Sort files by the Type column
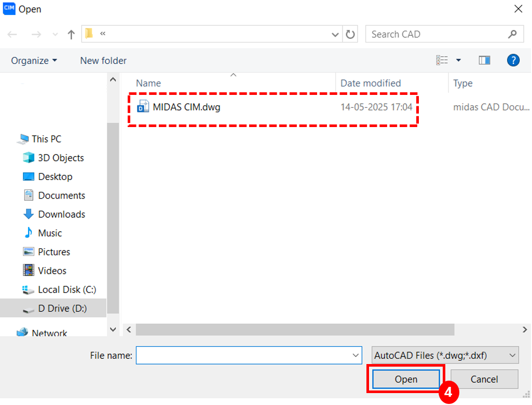532x405 pixels. click(x=463, y=83)
